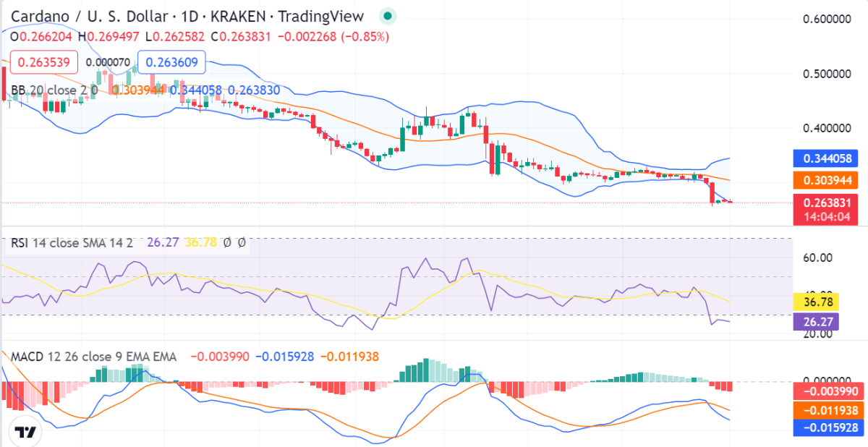Click the 0.263831 current price tag

point(827,203)
